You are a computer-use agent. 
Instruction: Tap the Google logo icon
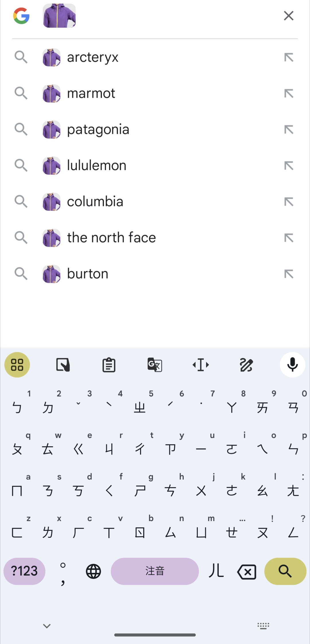21,16
